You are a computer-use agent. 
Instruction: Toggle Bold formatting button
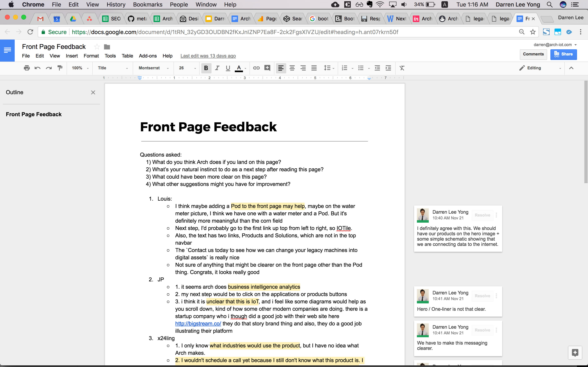click(x=206, y=68)
